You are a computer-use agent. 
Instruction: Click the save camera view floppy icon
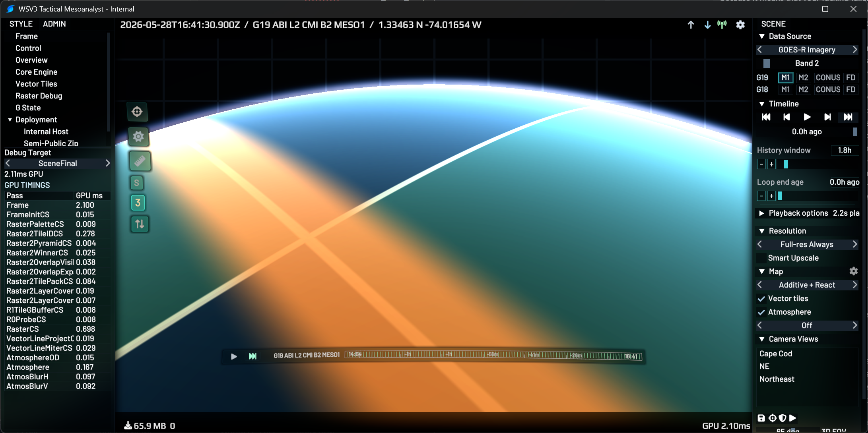coord(761,418)
